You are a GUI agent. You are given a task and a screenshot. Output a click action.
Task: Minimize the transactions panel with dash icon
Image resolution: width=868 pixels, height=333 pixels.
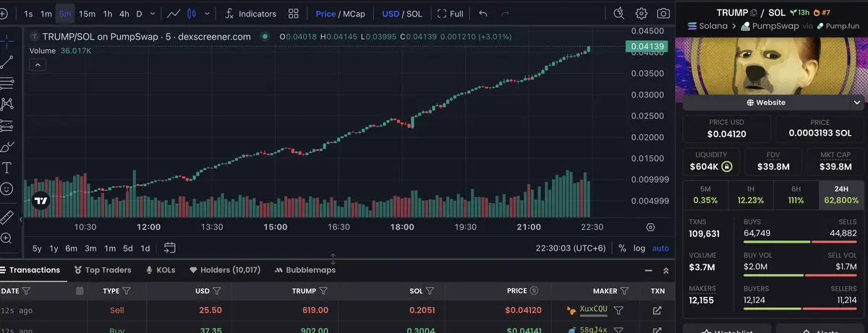pos(648,270)
